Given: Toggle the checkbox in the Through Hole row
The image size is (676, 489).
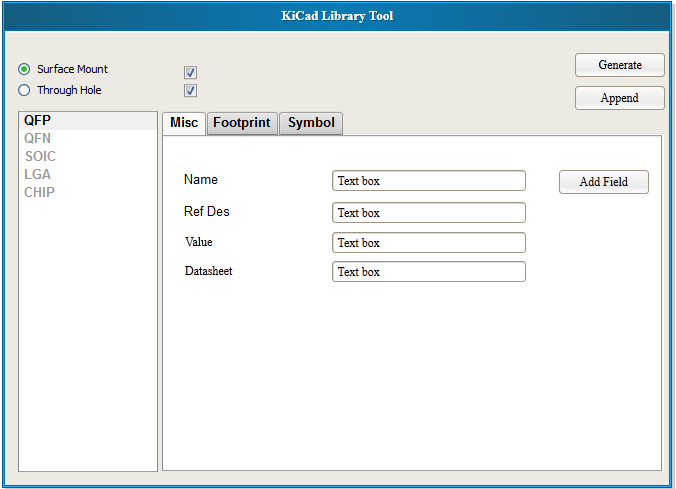Looking at the screenshot, I should point(190,91).
